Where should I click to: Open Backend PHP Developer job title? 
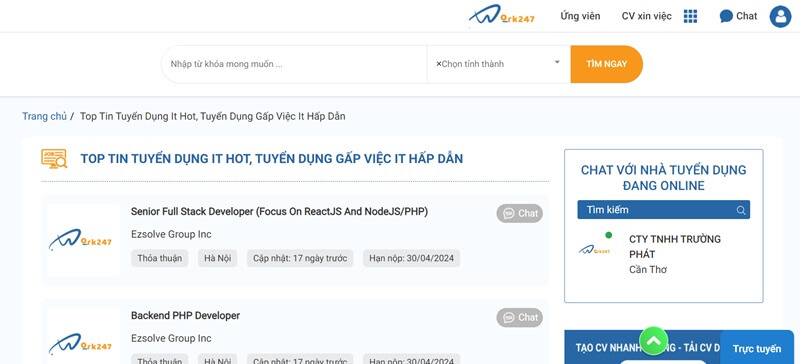click(x=185, y=316)
